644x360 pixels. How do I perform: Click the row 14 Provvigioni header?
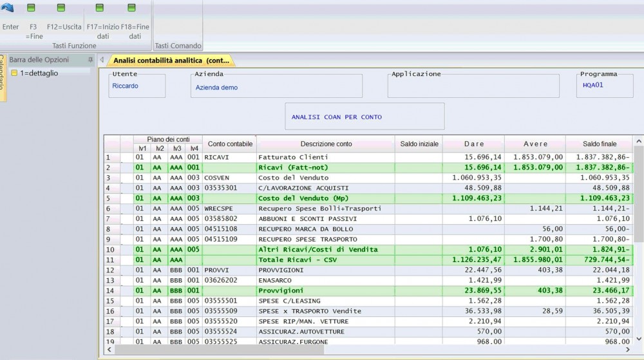pyautogui.click(x=111, y=290)
